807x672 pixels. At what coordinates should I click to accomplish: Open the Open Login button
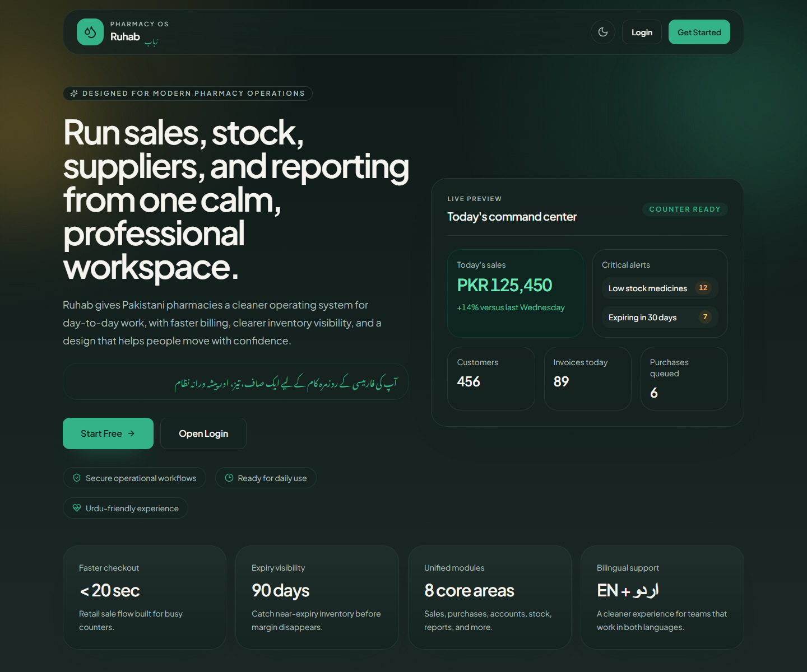coord(203,433)
